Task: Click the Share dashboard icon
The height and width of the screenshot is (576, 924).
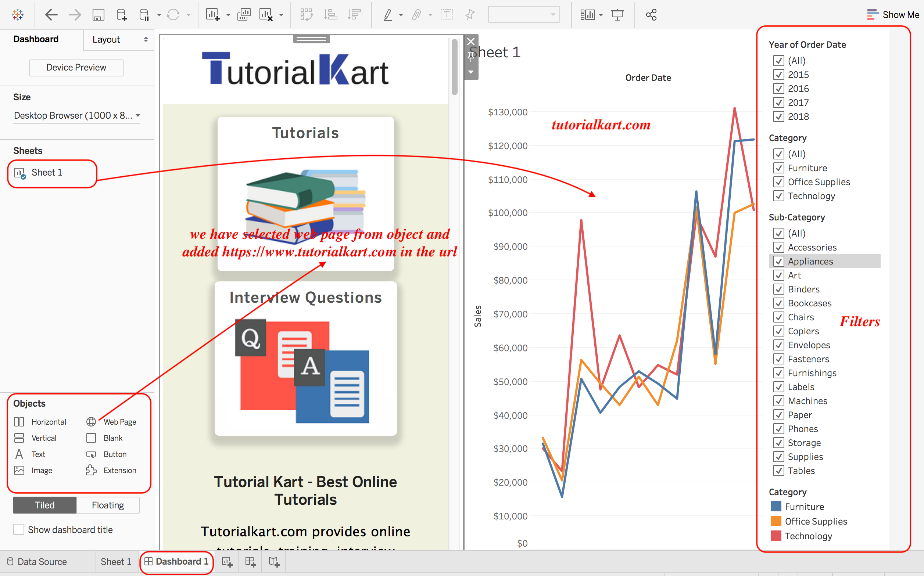Action: 651,15
